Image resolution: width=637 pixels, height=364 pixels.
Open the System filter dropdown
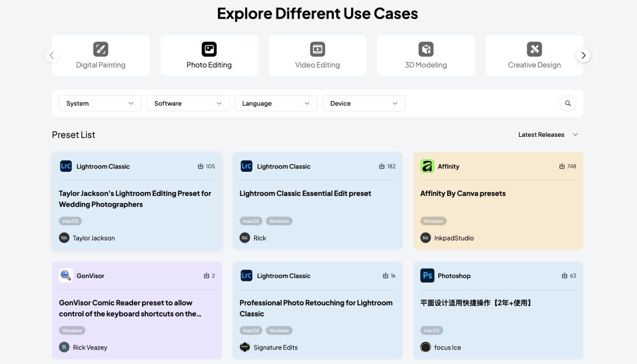[x=101, y=104]
